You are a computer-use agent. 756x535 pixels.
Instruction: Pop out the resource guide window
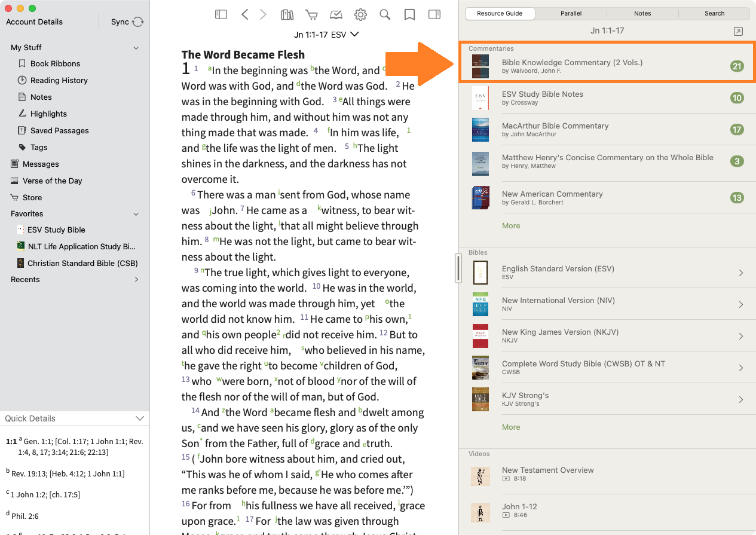(738, 32)
